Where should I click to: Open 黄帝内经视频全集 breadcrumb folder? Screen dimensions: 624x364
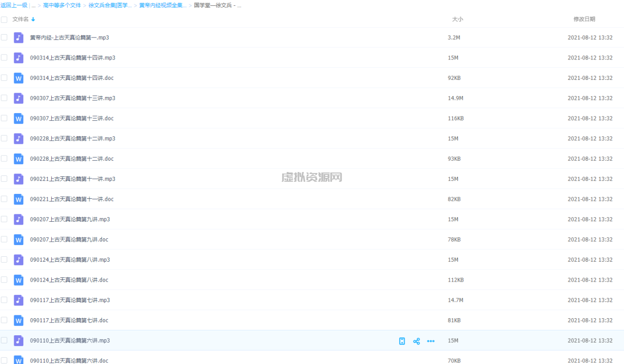(x=163, y=5)
